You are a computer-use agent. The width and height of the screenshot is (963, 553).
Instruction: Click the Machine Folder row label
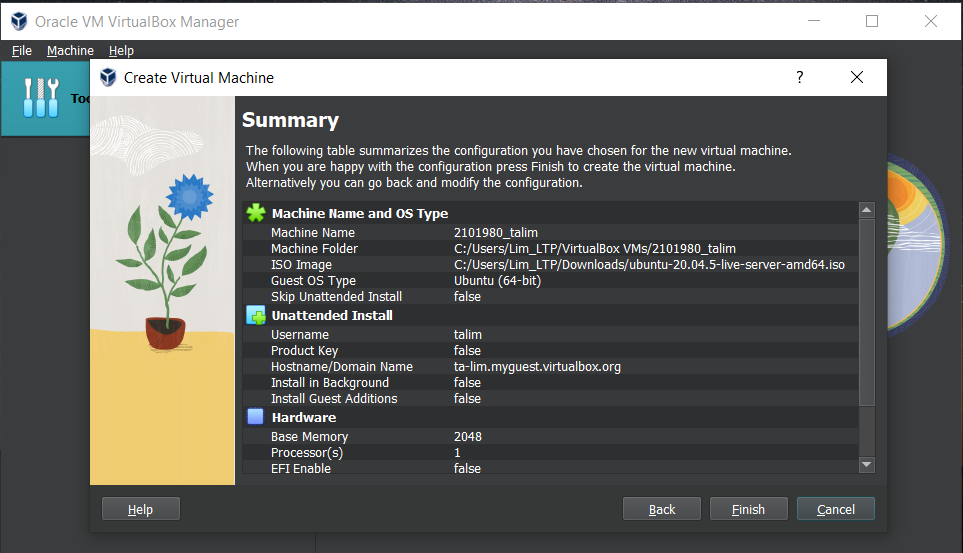tap(314, 248)
